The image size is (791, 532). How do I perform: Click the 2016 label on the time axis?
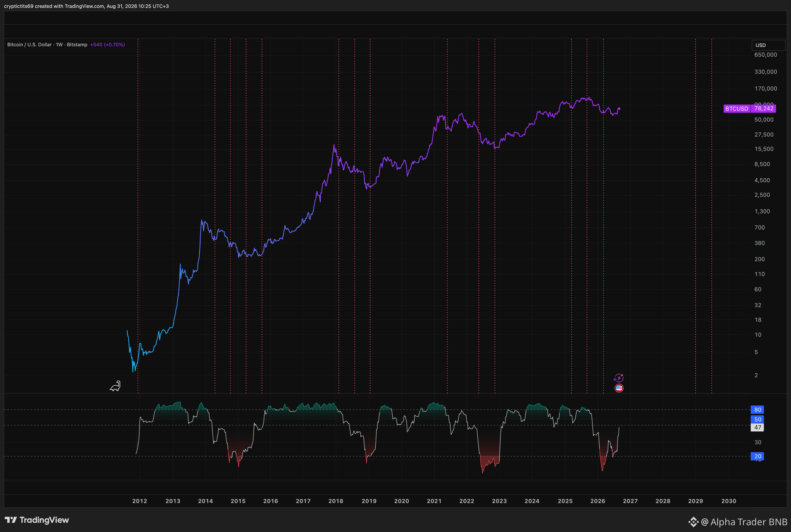pyautogui.click(x=270, y=501)
